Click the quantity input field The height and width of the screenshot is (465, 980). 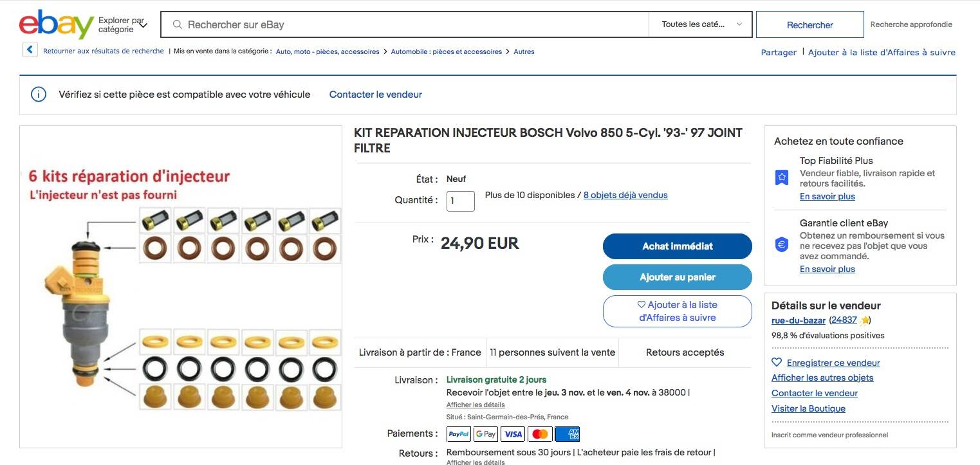point(460,201)
